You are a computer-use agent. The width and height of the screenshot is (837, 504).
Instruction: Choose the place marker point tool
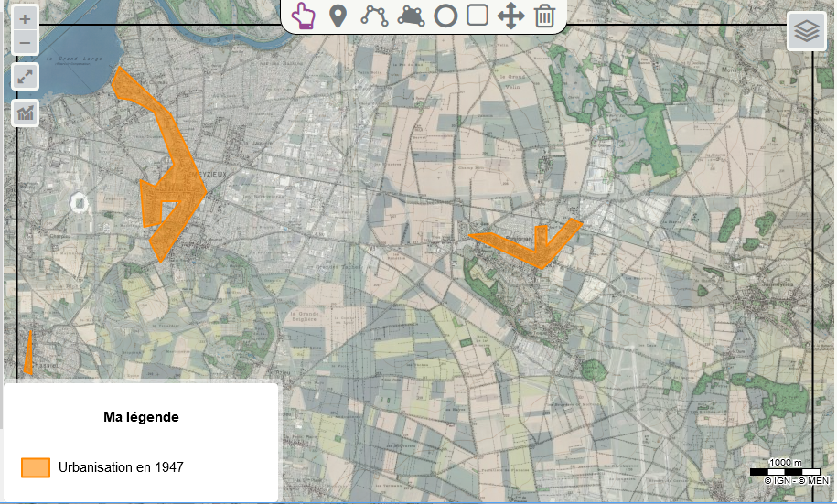pos(338,16)
